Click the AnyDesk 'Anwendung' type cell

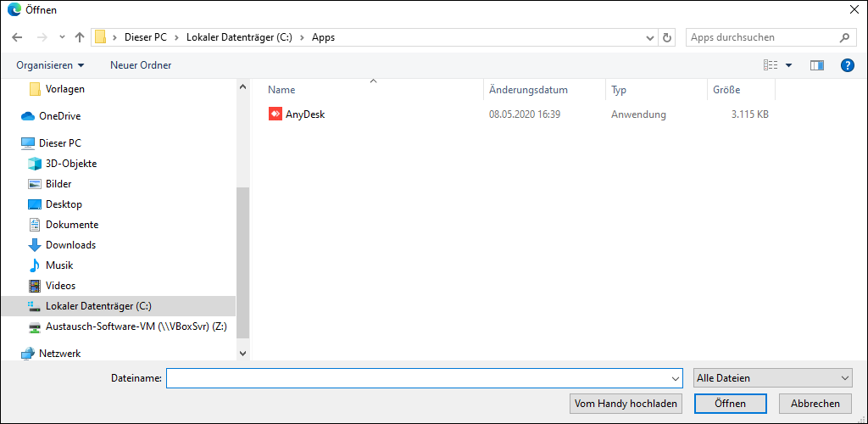[x=638, y=114]
